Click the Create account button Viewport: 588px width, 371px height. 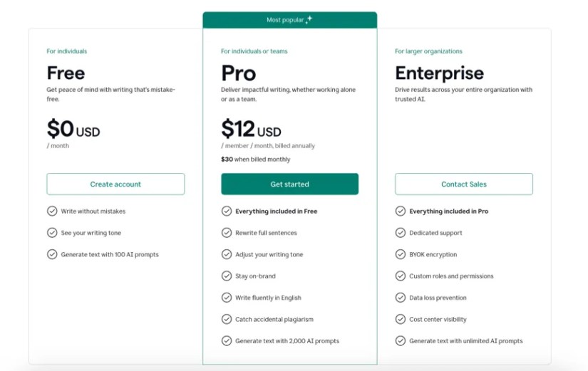coord(115,184)
